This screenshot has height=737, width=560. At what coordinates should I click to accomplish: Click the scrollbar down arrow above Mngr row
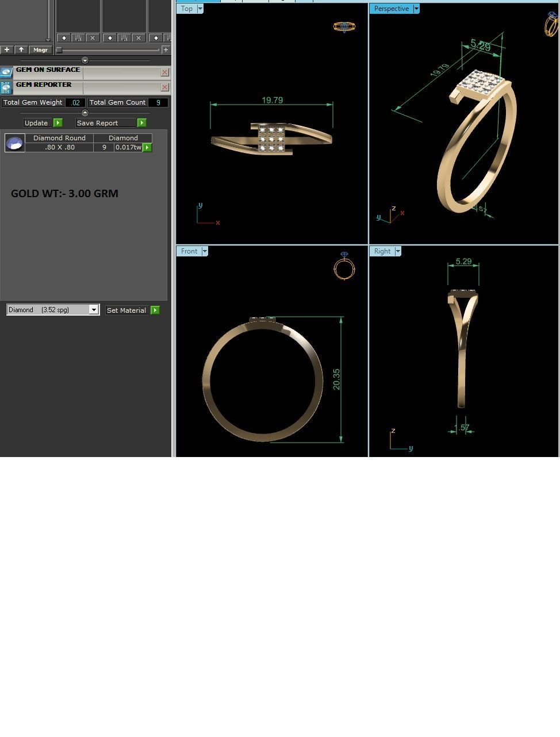point(48,39)
